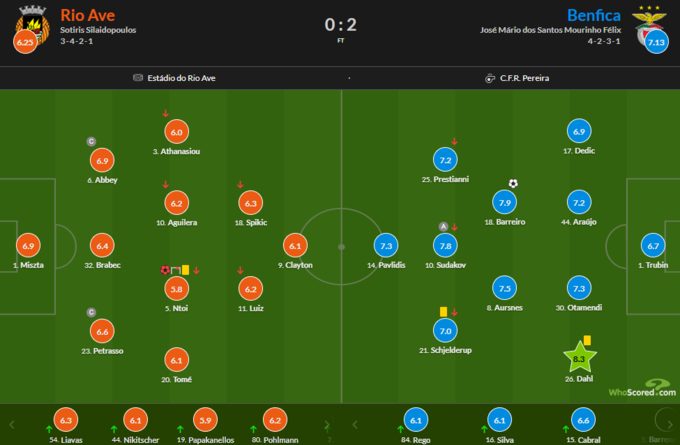Image resolution: width=680 pixels, height=445 pixels.
Task: Click the stadium icon beside Estádio do Rio Ave
Action: point(137,77)
